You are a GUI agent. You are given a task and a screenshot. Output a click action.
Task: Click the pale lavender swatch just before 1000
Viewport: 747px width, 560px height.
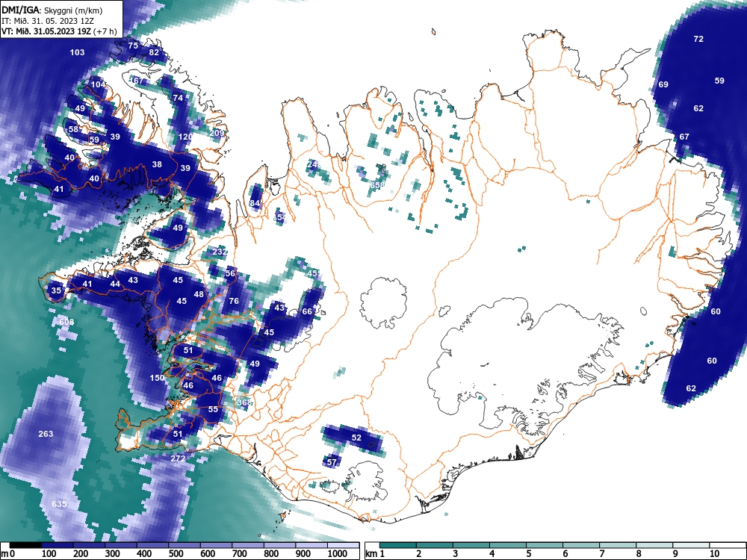(x=311, y=545)
